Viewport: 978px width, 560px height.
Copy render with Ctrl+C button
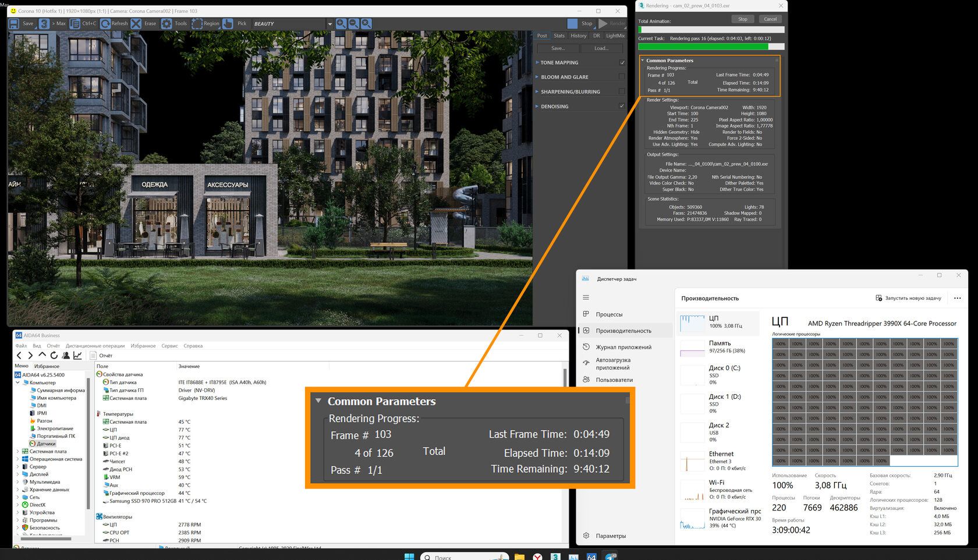coord(83,24)
